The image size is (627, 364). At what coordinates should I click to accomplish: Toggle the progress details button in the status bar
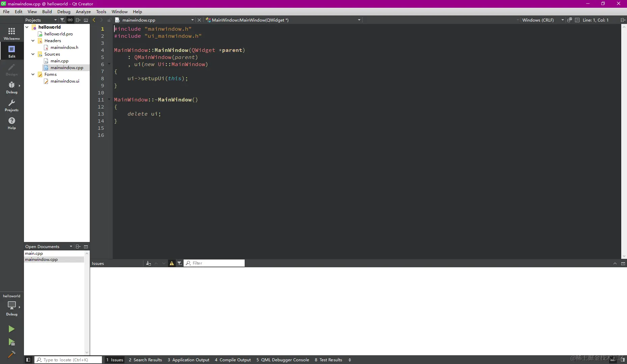coord(613,360)
